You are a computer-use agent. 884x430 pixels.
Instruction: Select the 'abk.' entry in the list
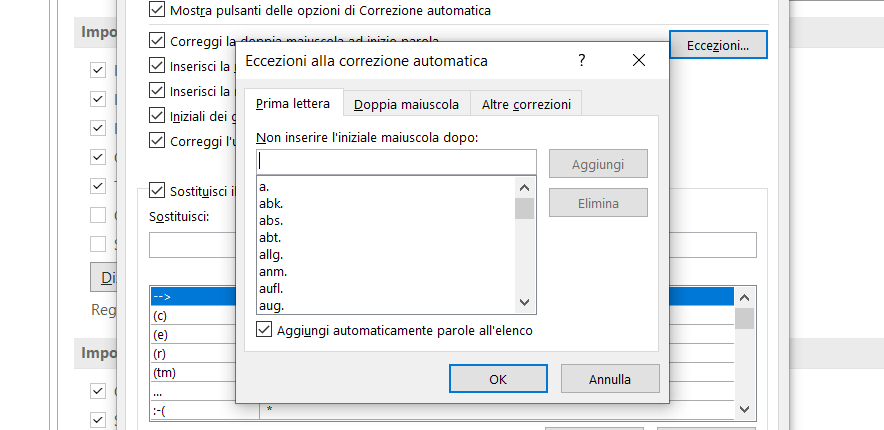[271, 203]
